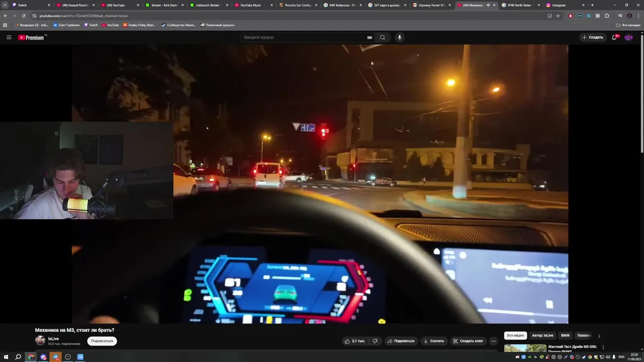Click the browser address bar URL
This screenshot has height=362, width=644.
84,16
